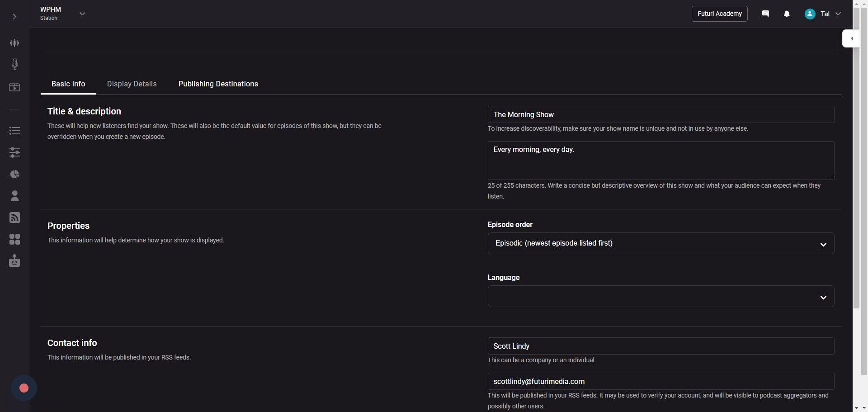Open the robot icon in sidebar
This screenshot has width=868, height=412.
pyautogui.click(x=14, y=261)
